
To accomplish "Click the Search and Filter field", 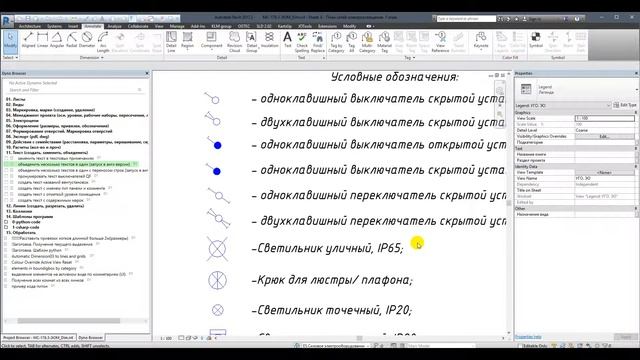I will 75,90.
